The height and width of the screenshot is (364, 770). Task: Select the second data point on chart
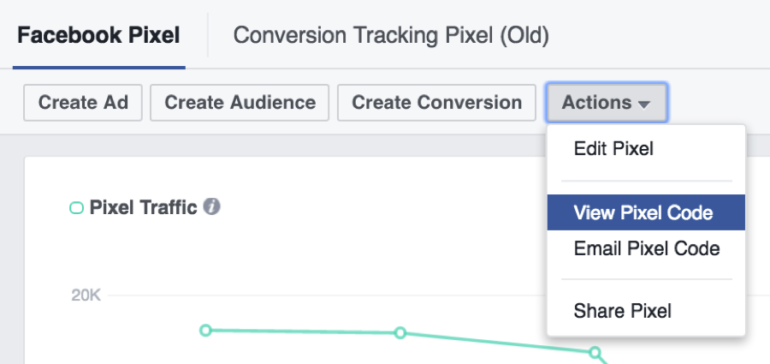(400, 333)
